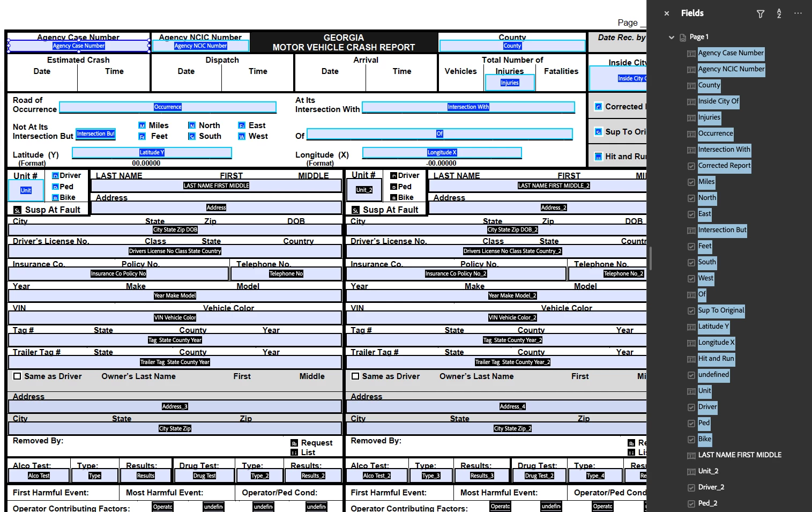Image resolution: width=812 pixels, height=512 pixels.
Task: Click the Latitude Y form field
Action: (x=152, y=153)
